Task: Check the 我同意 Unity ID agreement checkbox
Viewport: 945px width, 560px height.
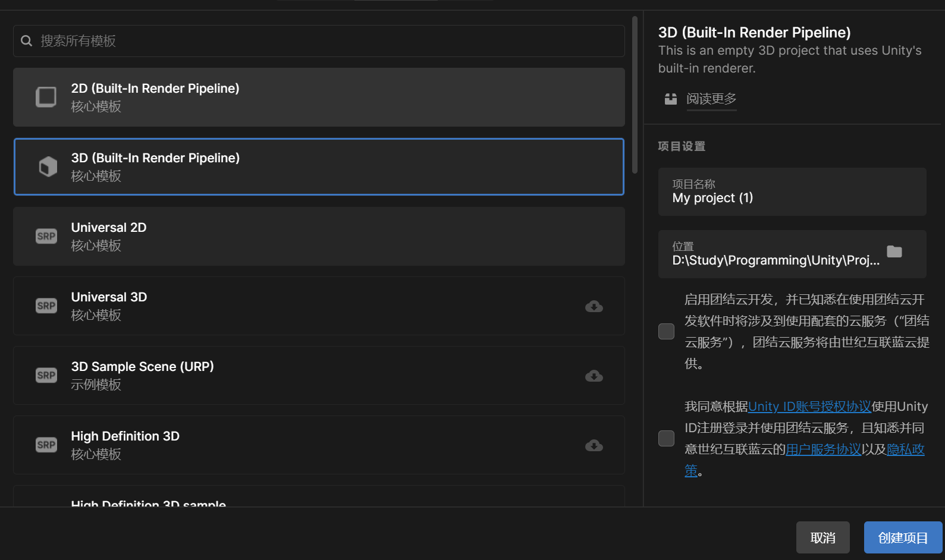Action: coord(666,438)
